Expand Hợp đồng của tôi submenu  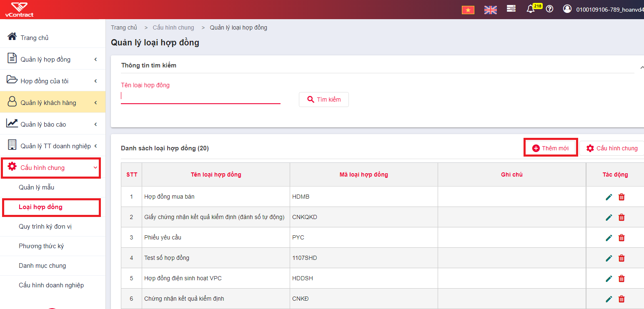pyautogui.click(x=53, y=81)
